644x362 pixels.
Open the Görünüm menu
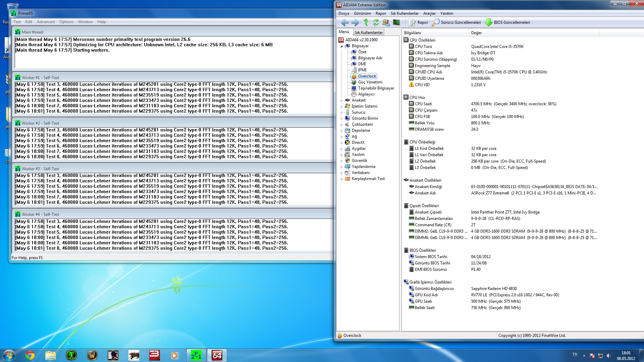tap(362, 13)
